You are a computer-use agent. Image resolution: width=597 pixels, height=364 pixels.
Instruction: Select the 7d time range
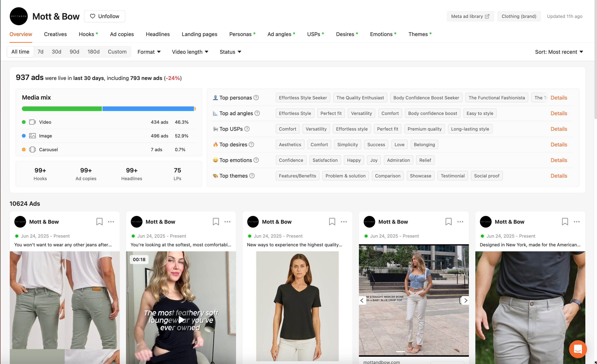pos(40,52)
